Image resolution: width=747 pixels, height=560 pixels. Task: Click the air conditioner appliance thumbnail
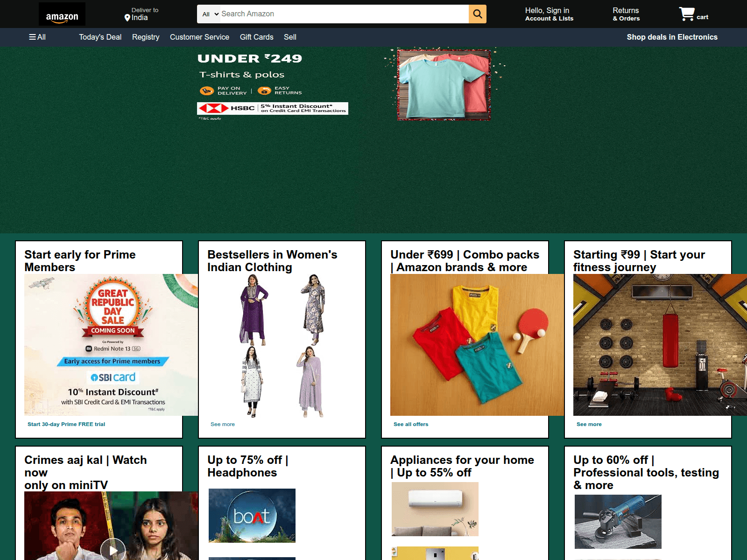[x=435, y=509]
